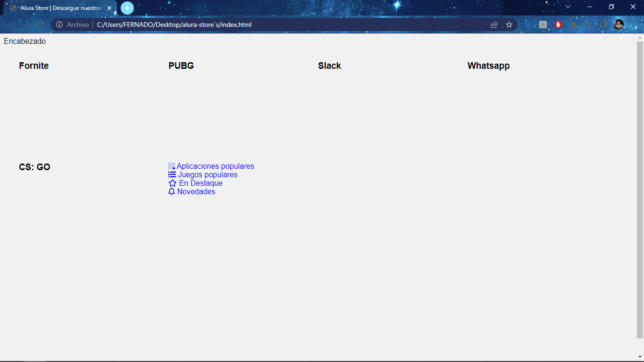The image size is (644, 362).
Task: Open the Chrome profile avatar
Action: (619, 25)
